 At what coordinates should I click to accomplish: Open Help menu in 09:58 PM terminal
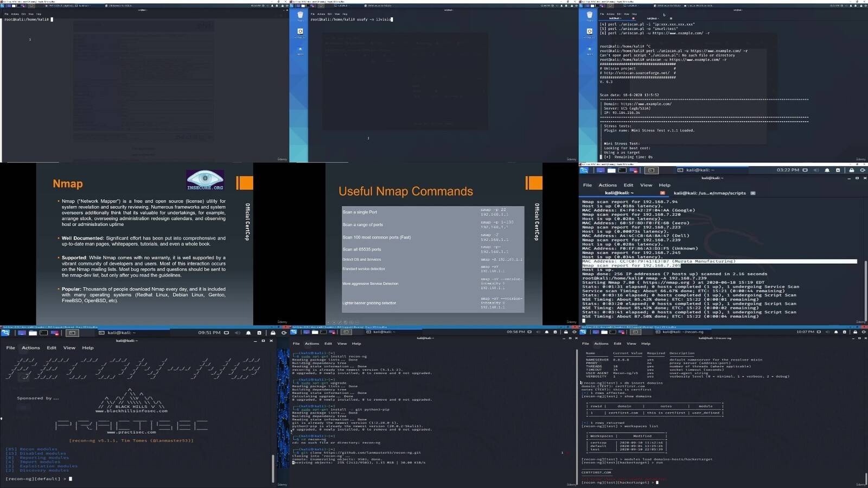(356, 344)
